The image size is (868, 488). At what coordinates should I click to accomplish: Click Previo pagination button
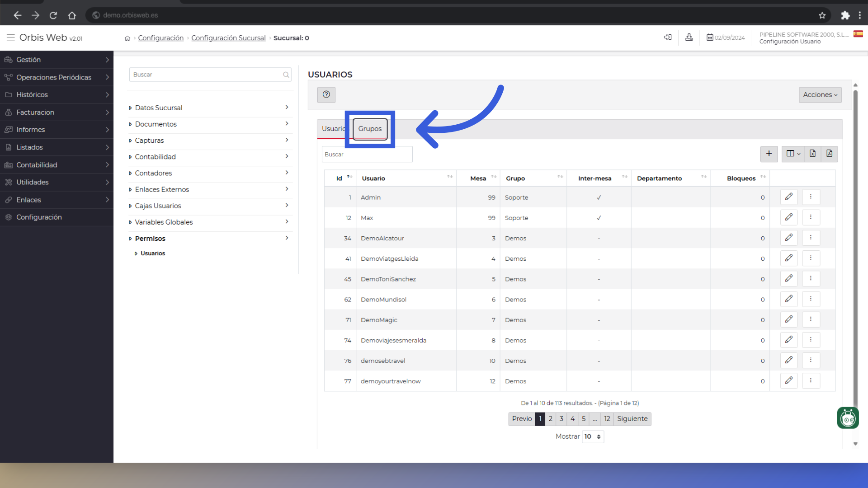tap(522, 419)
